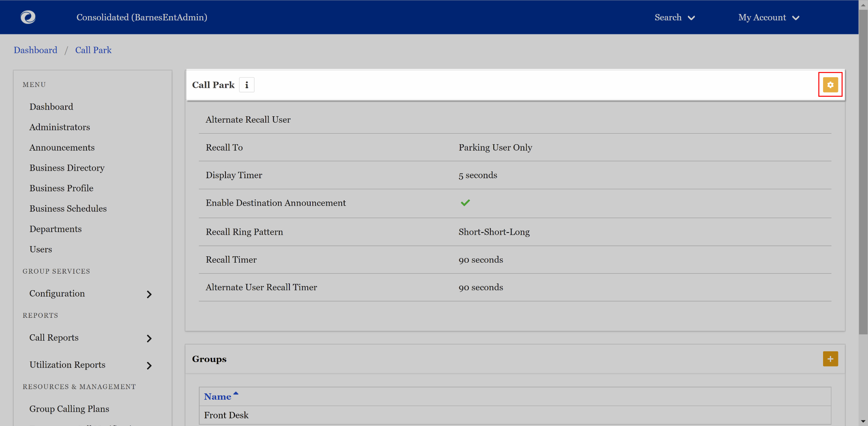Sort groups by Name column
The height and width of the screenshot is (426, 868).
click(x=221, y=396)
